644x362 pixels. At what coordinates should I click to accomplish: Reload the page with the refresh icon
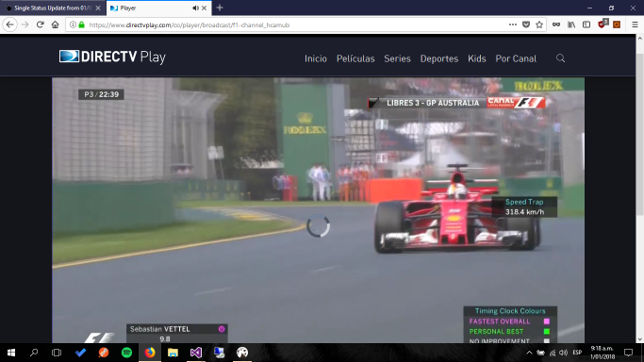(x=40, y=25)
